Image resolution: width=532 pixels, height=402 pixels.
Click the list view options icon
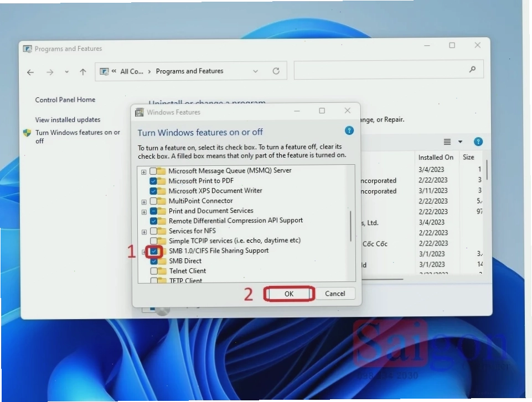(x=447, y=142)
